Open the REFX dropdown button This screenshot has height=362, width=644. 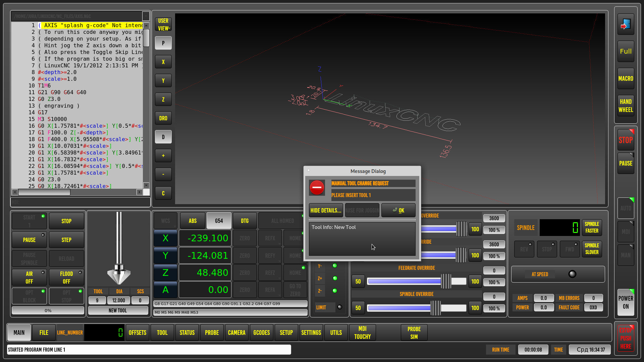click(270, 238)
